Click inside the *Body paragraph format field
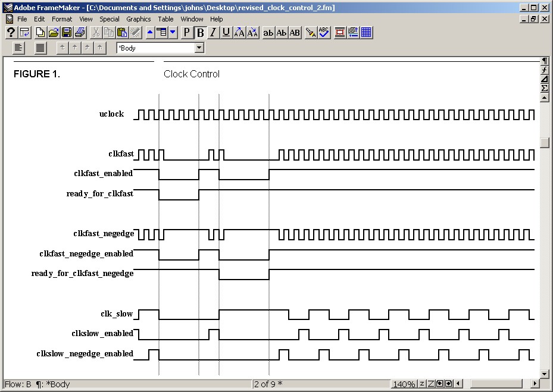 [x=156, y=48]
